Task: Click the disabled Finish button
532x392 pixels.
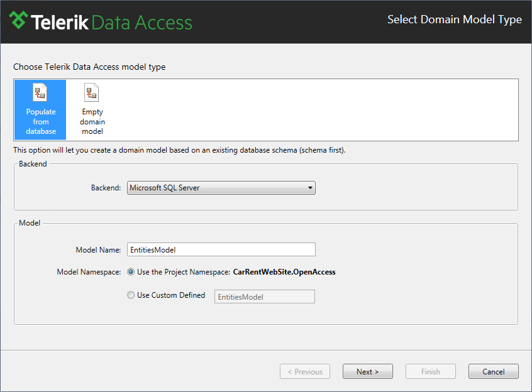Action: [431, 372]
